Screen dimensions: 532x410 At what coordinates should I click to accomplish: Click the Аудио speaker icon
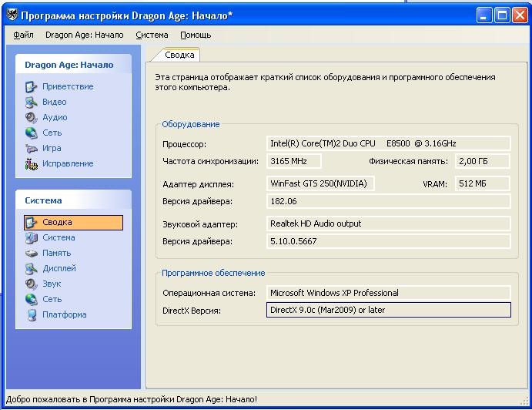tap(32, 118)
